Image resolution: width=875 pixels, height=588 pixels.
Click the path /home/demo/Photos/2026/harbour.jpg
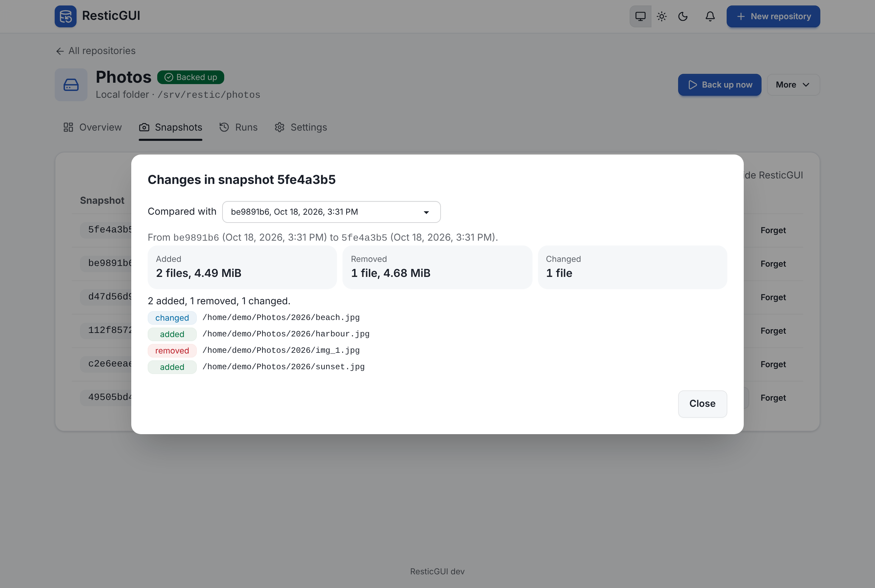286,334
